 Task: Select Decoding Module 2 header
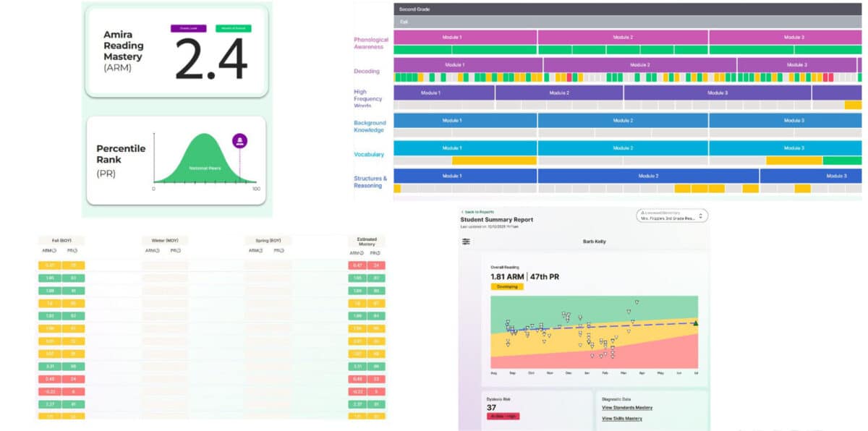pos(640,65)
